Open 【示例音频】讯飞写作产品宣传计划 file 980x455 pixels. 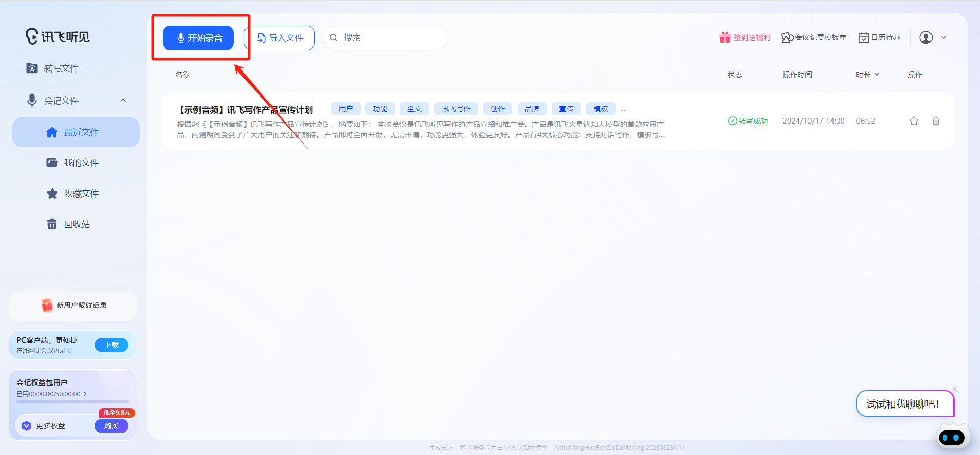244,110
